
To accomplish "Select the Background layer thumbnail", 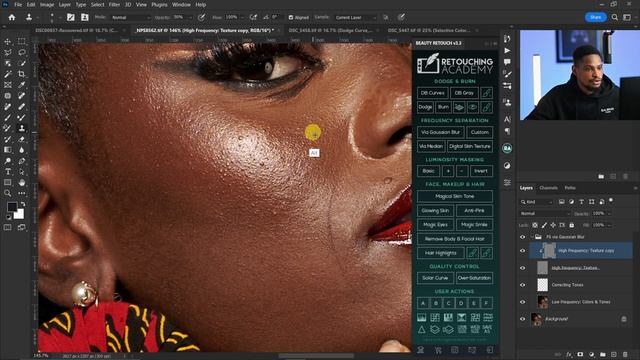I will point(536,319).
